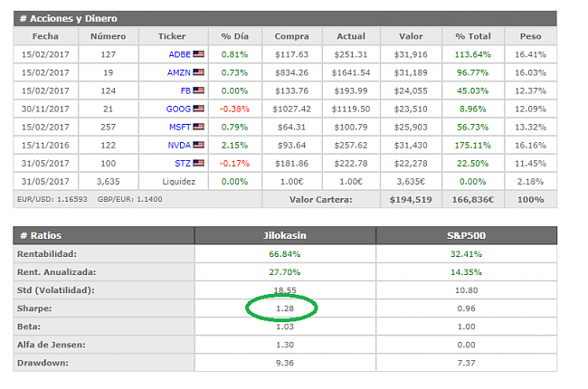Click the Rent. Anualizada row label
The width and height of the screenshot is (588, 389).
57,272
